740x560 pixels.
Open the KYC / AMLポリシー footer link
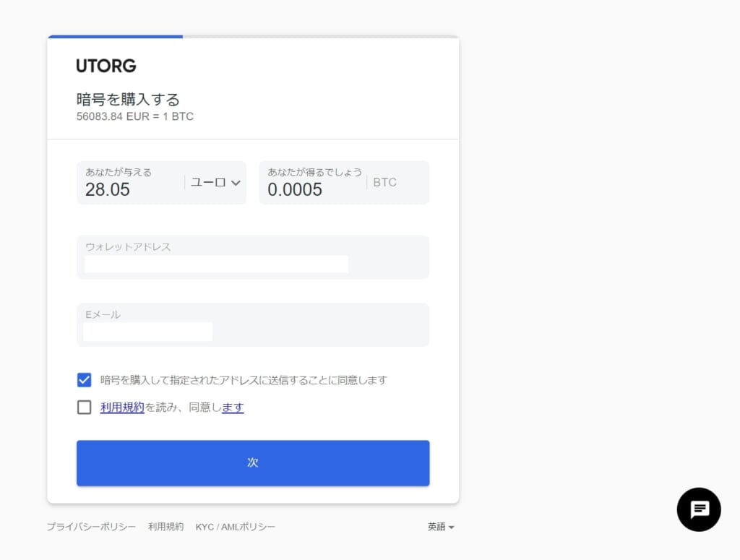235,527
